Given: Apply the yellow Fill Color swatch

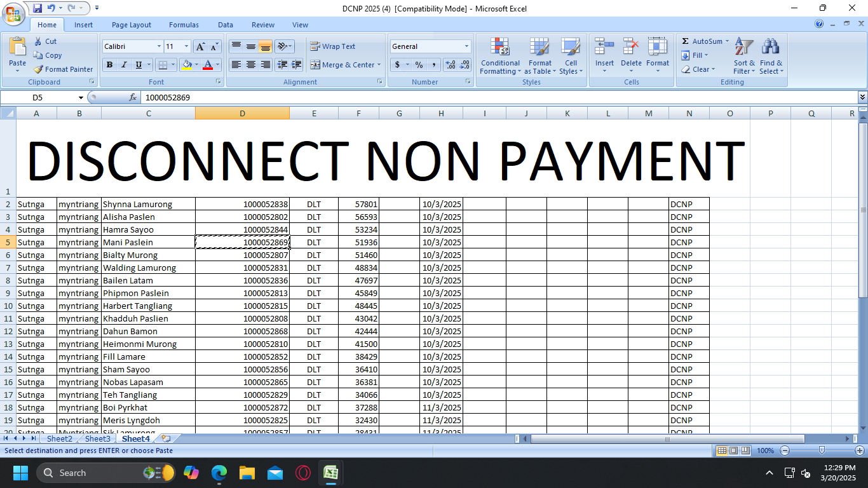Looking at the screenshot, I should [186, 65].
